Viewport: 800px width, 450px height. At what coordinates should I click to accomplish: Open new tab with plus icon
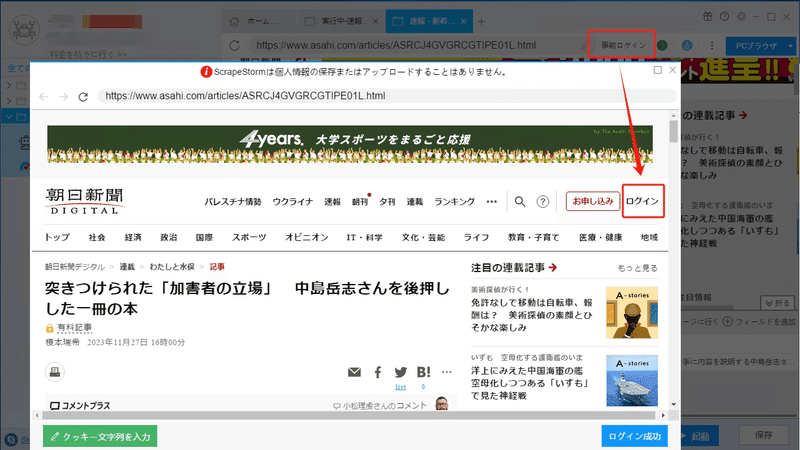tap(481, 21)
